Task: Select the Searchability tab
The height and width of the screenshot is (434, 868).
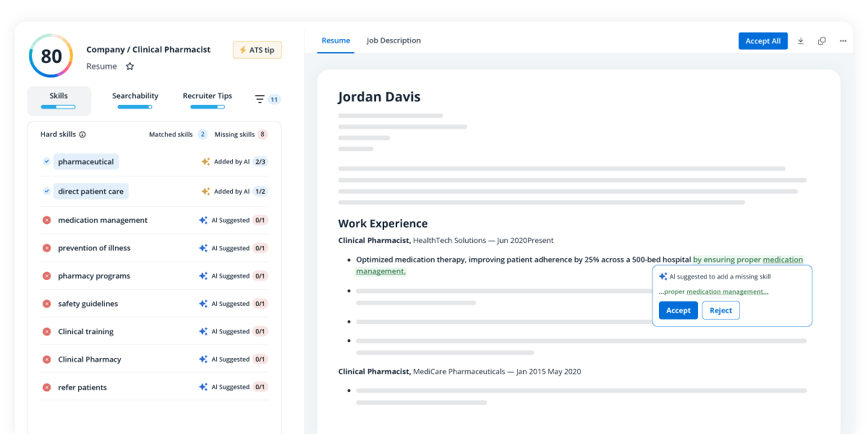Action: coord(135,96)
